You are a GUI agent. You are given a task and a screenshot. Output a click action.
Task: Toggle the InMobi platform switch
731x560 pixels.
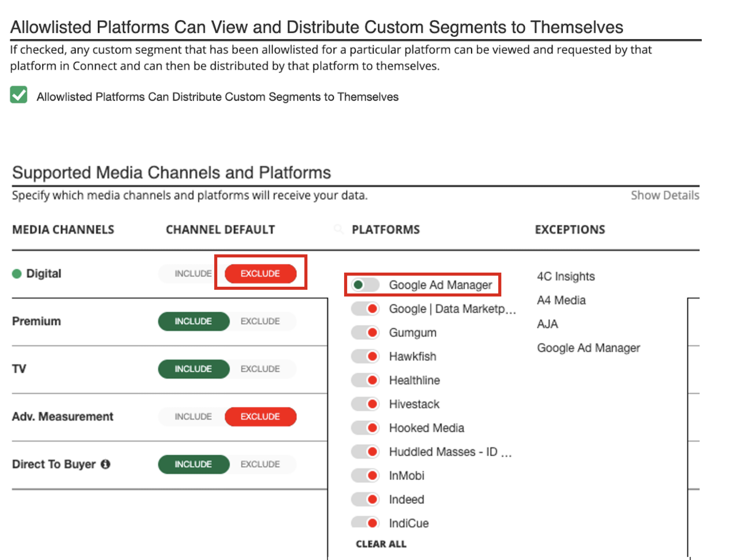pyautogui.click(x=365, y=476)
